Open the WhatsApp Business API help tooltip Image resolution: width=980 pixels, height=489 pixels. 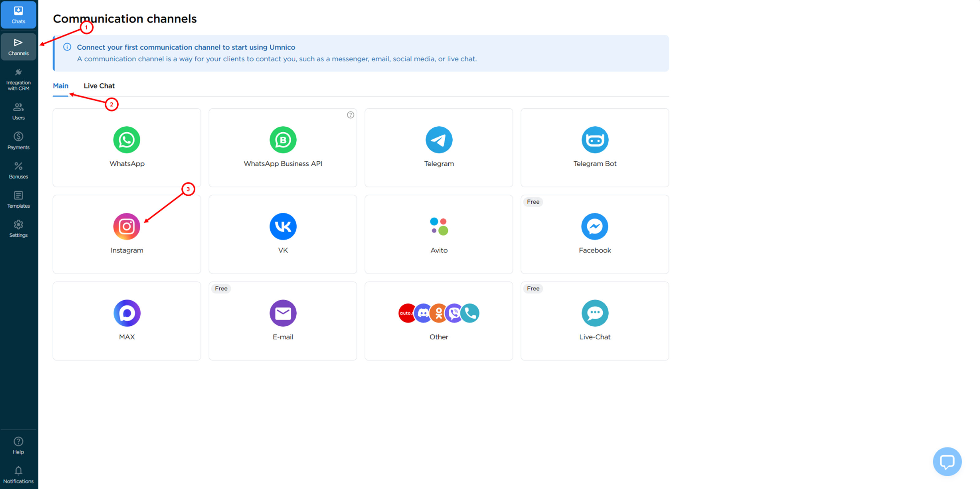pyautogui.click(x=350, y=115)
